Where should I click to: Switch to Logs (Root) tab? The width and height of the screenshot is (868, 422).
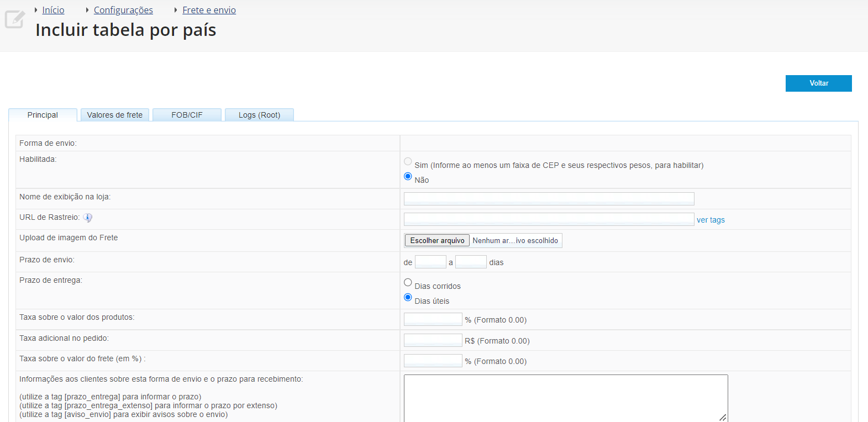(x=259, y=115)
